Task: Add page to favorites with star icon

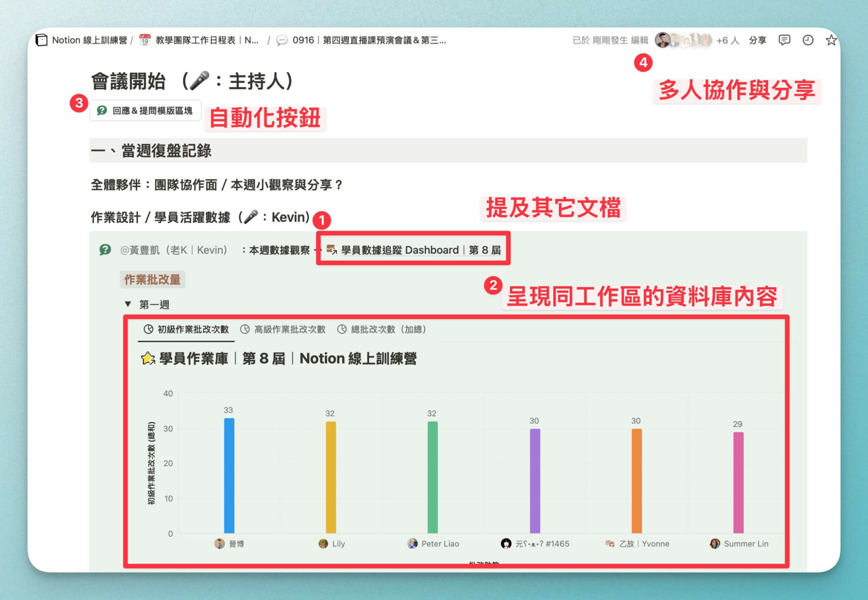Action: coord(831,40)
